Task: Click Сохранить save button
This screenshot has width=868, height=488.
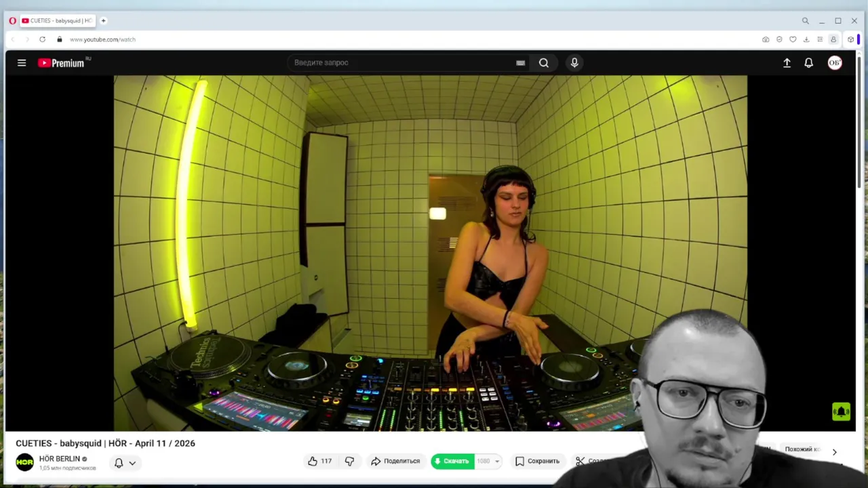Action: tap(537, 461)
